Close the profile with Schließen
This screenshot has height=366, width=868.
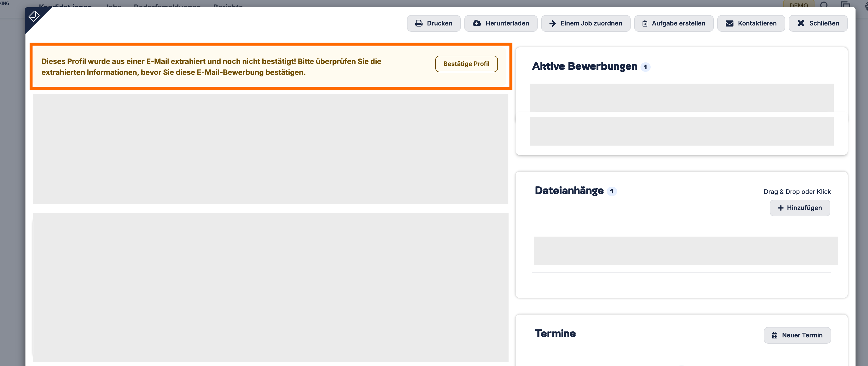click(818, 23)
